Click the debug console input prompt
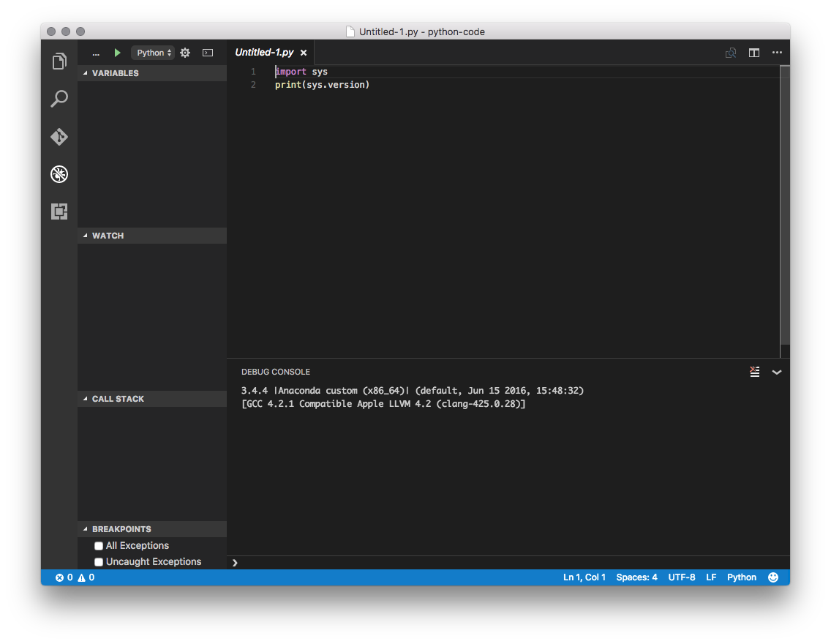 point(508,563)
